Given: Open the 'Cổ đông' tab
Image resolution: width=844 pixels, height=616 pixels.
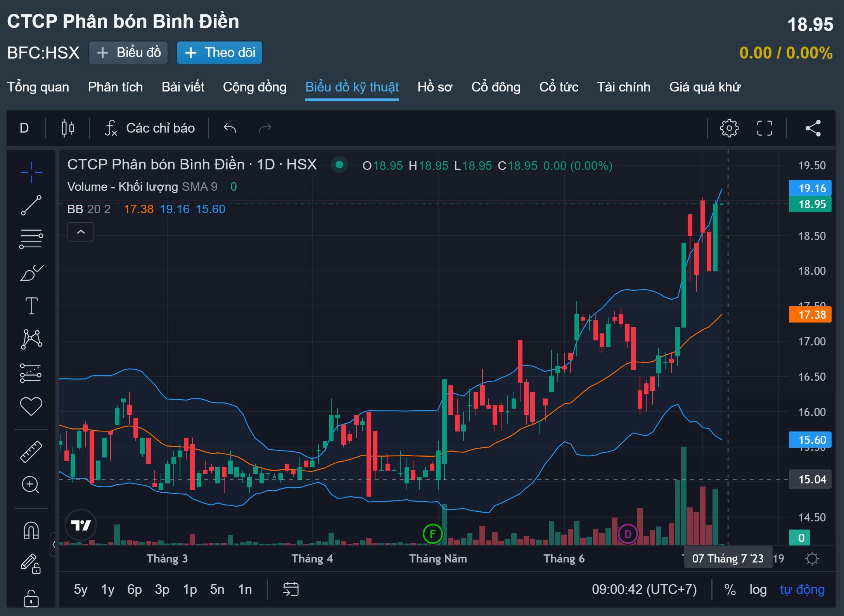Looking at the screenshot, I should 496,87.
